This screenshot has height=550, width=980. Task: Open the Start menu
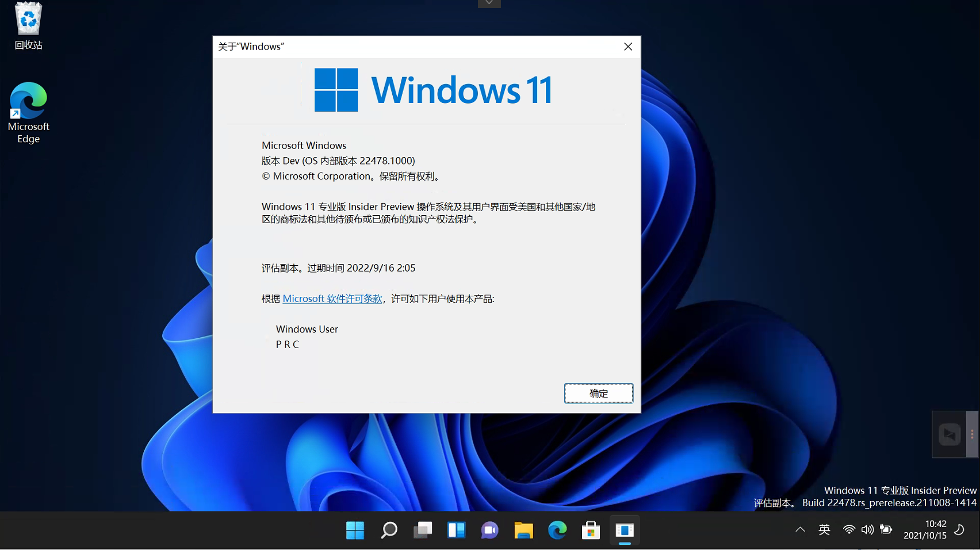(x=355, y=530)
